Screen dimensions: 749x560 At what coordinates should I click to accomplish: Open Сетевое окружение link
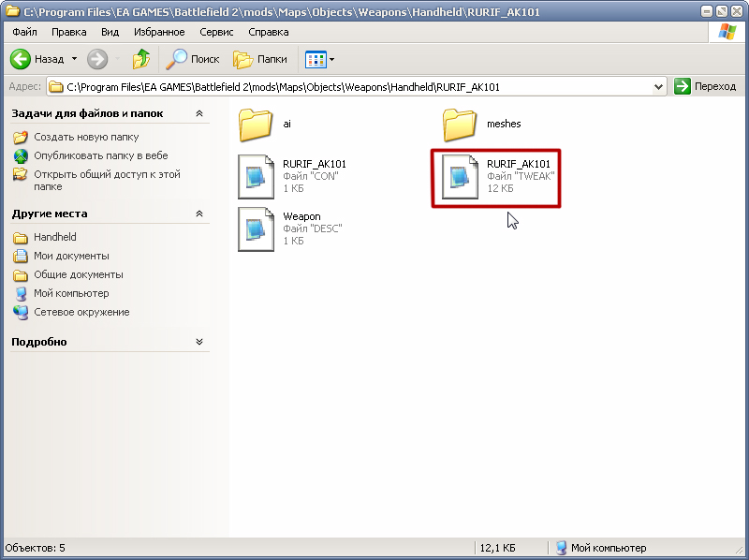pos(81,312)
